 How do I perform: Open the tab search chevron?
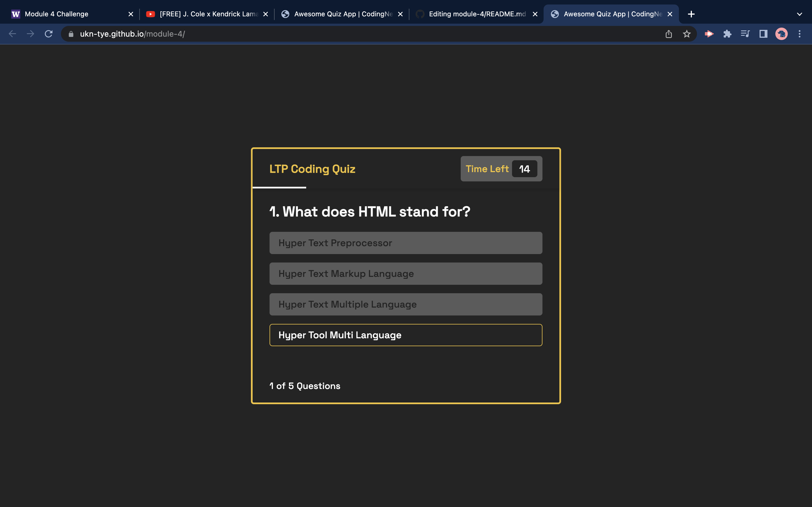click(x=799, y=14)
